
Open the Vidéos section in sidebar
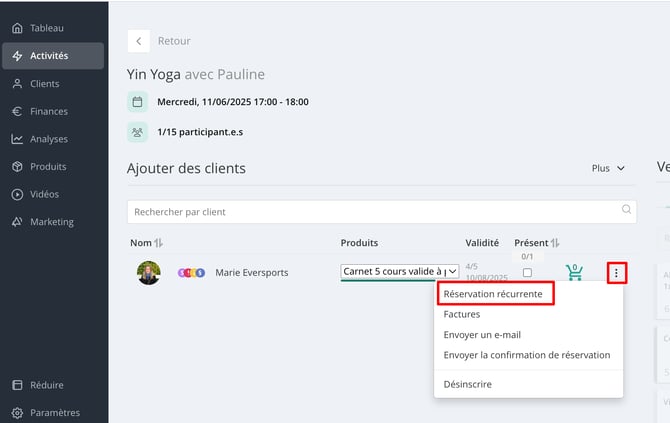click(x=45, y=194)
